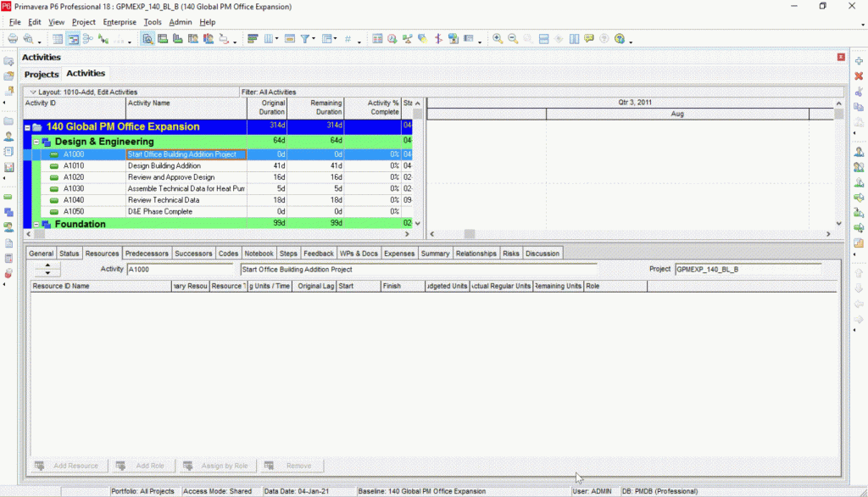Switch to the Projects tab
This screenshot has height=497, width=868.
(x=42, y=75)
